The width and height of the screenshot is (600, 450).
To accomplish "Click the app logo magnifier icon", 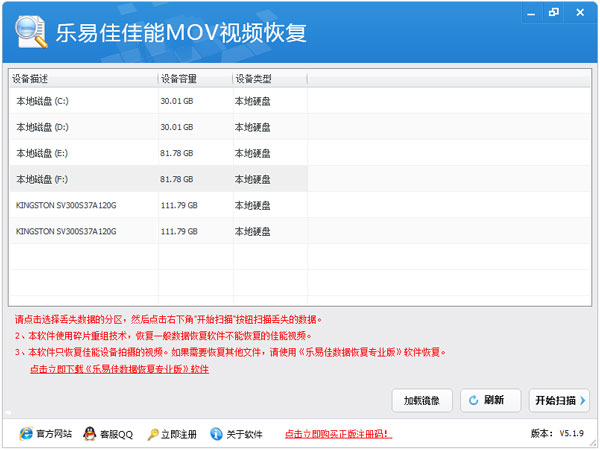I will coord(31,31).
